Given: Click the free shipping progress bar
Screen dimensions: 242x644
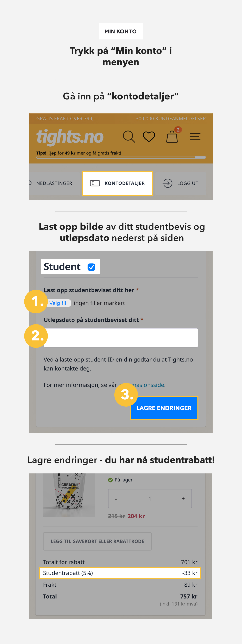Looking at the screenshot, I should 121,157.
